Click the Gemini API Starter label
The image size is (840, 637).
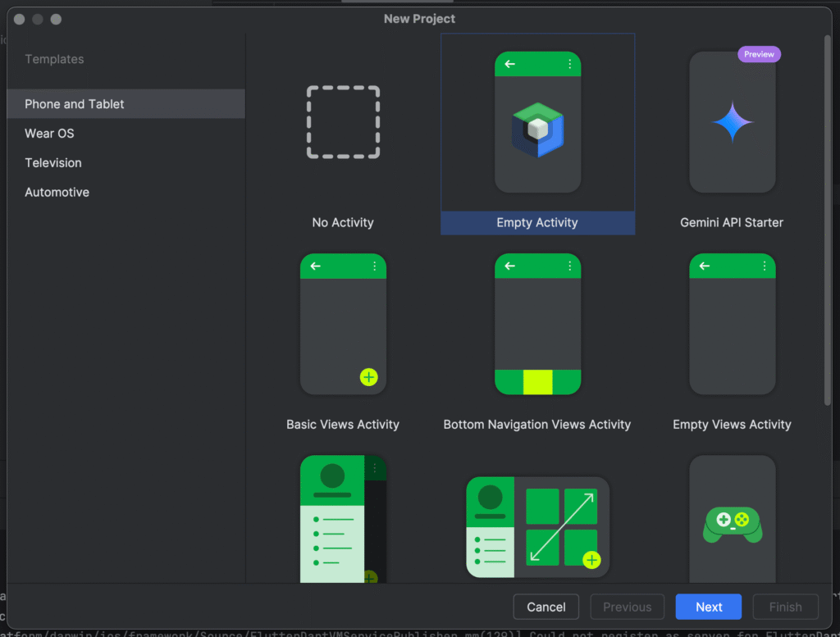click(x=732, y=223)
